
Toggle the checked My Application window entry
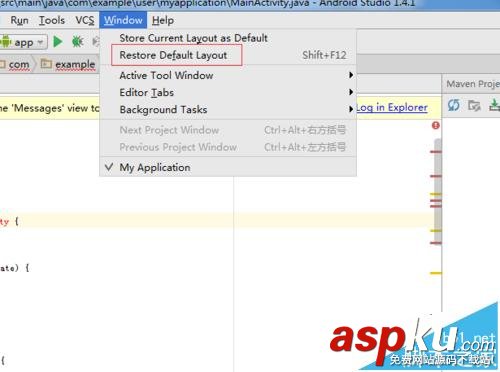228,167
